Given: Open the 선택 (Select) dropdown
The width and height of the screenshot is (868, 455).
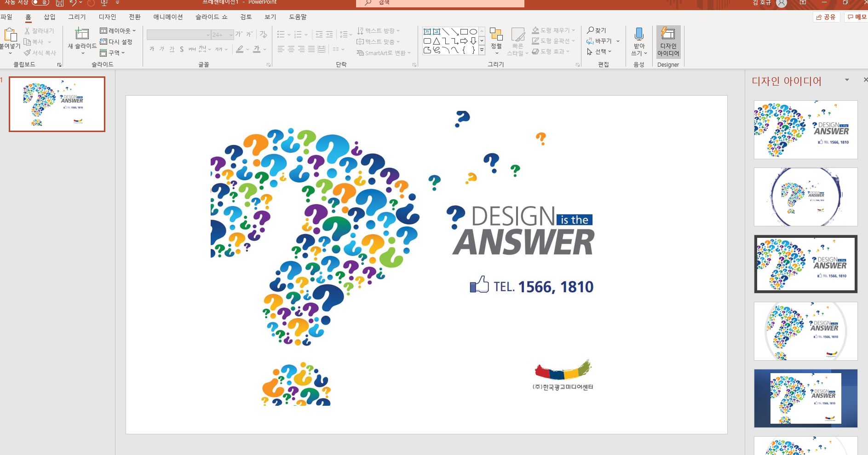Looking at the screenshot, I should coord(599,52).
